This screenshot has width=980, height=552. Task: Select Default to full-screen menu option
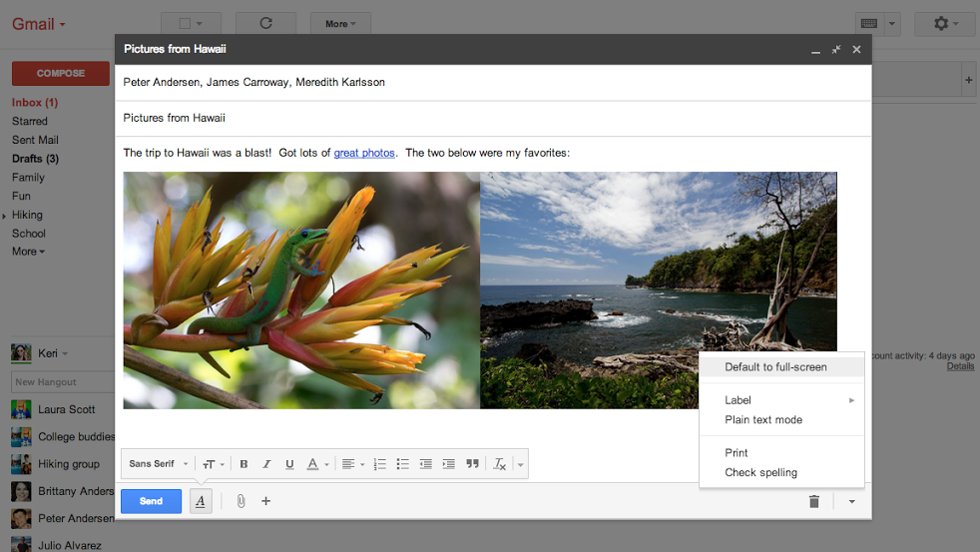pos(775,367)
